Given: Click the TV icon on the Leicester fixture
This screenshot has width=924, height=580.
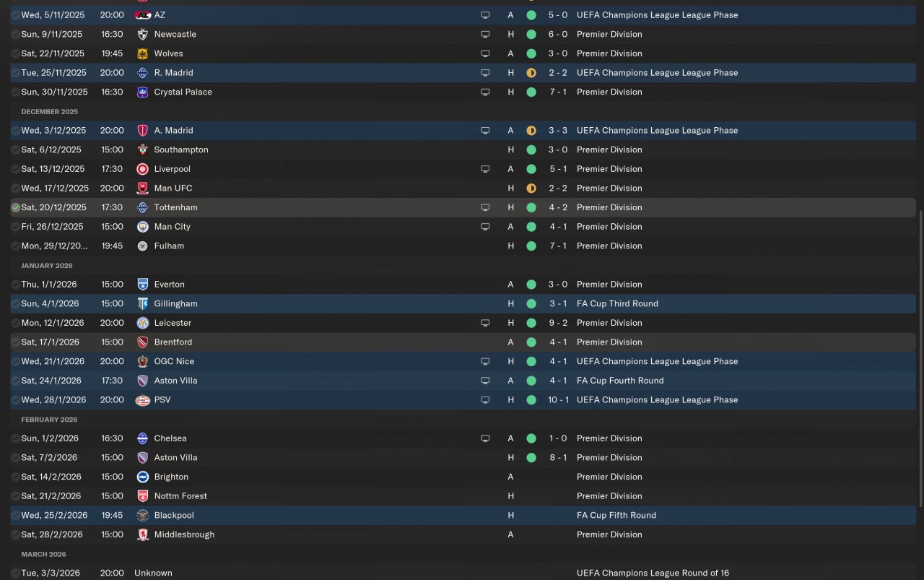Looking at the screenshot, I should (485, 323).
